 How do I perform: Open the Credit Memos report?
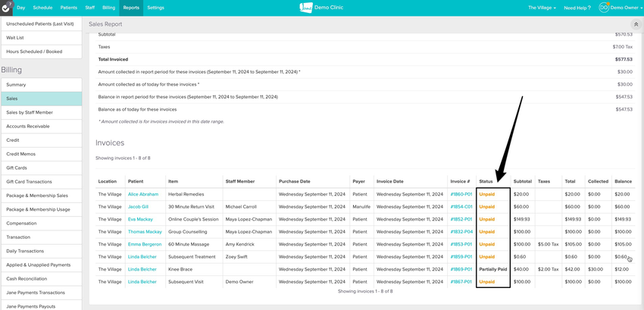click(41, 154)
